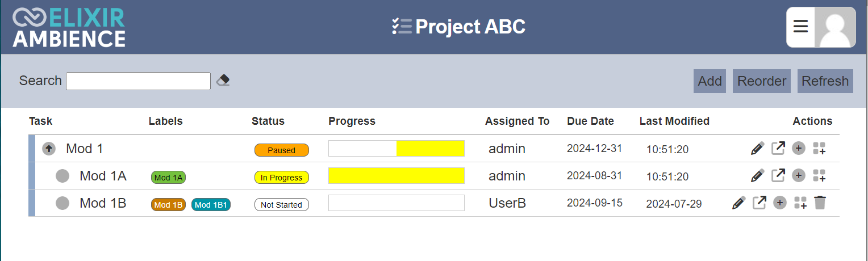
Task: Open Mod 1A in new window icon
Action: [x=778, y=176]
